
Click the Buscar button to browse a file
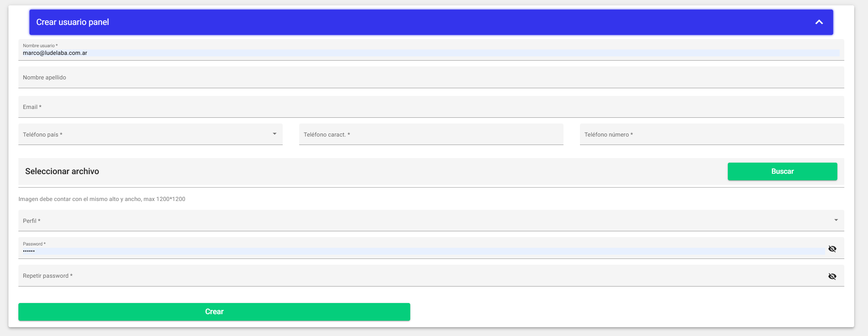pyautogui.click(x=782, y=171)
